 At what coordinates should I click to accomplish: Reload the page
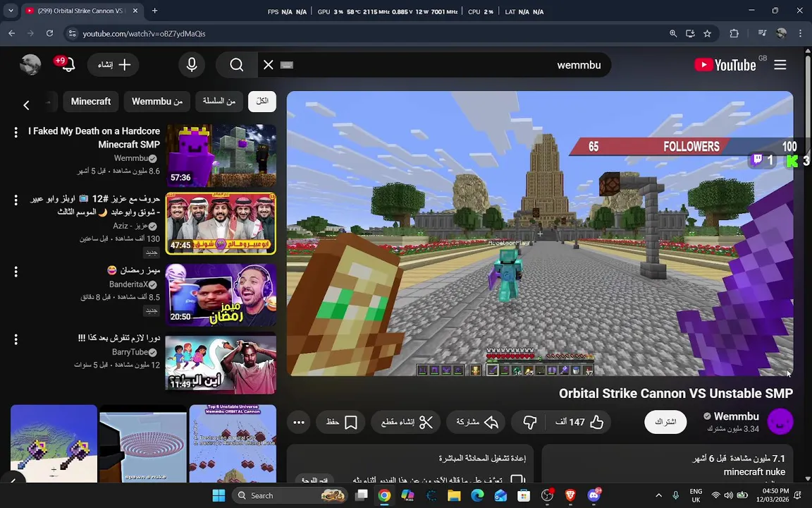(x=50, y=33)
